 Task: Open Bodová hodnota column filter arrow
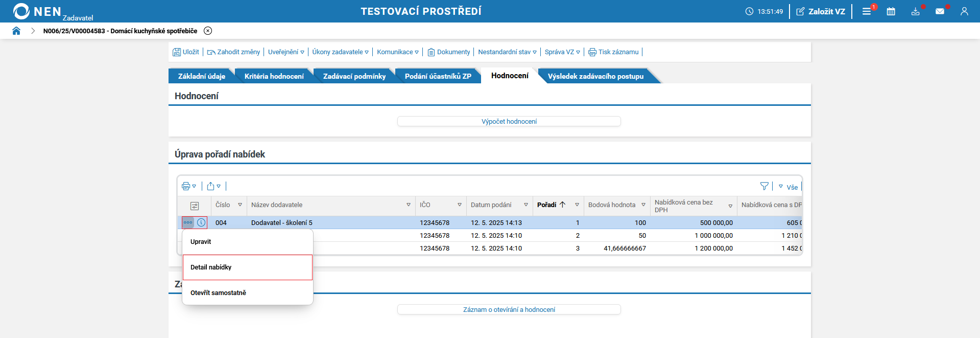(643, 205)
